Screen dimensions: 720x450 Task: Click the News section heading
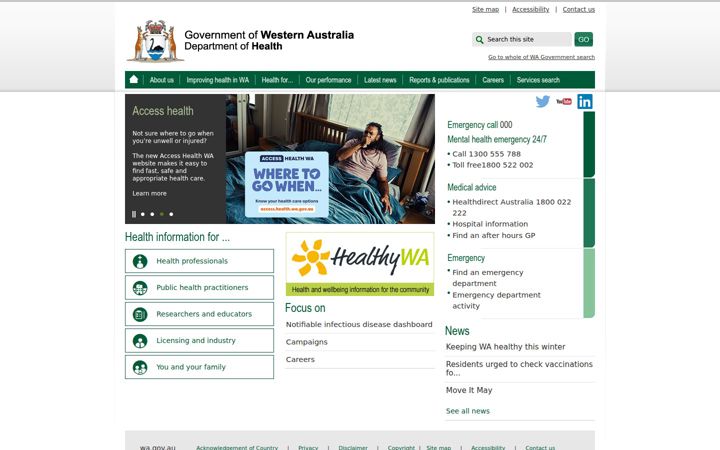point(457,331)
